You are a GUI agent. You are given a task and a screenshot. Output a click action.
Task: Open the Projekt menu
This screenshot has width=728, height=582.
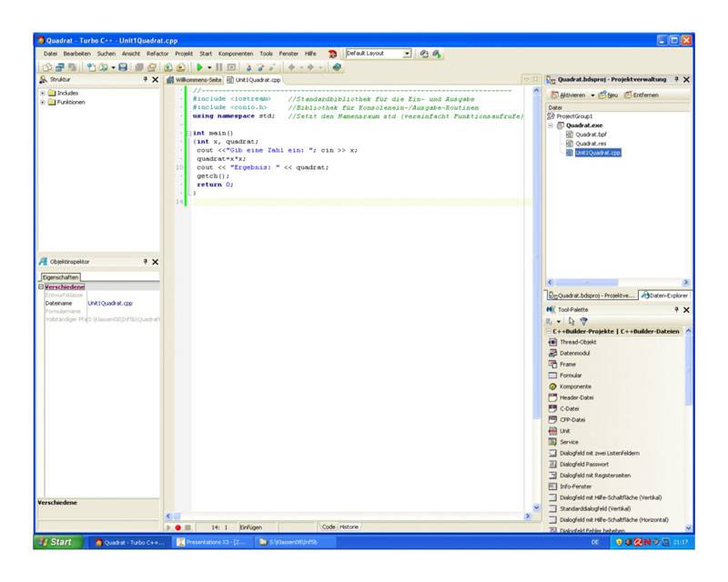click(x=185, y=54)
